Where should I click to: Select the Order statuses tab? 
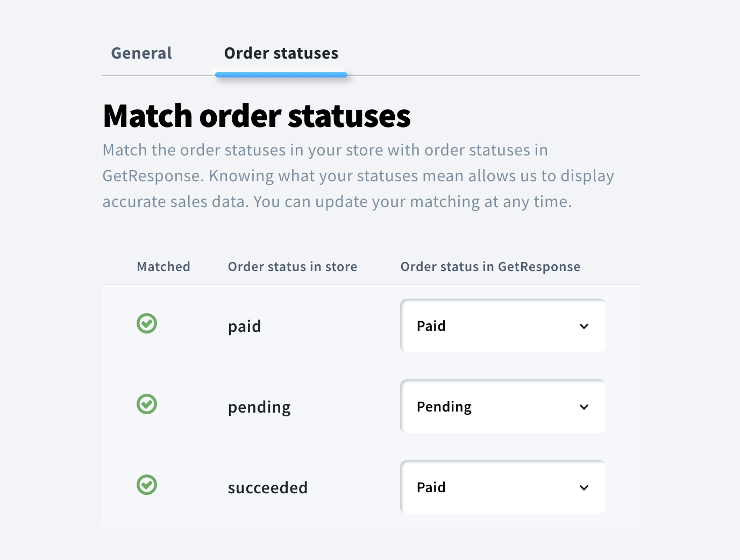click(281, 53)
